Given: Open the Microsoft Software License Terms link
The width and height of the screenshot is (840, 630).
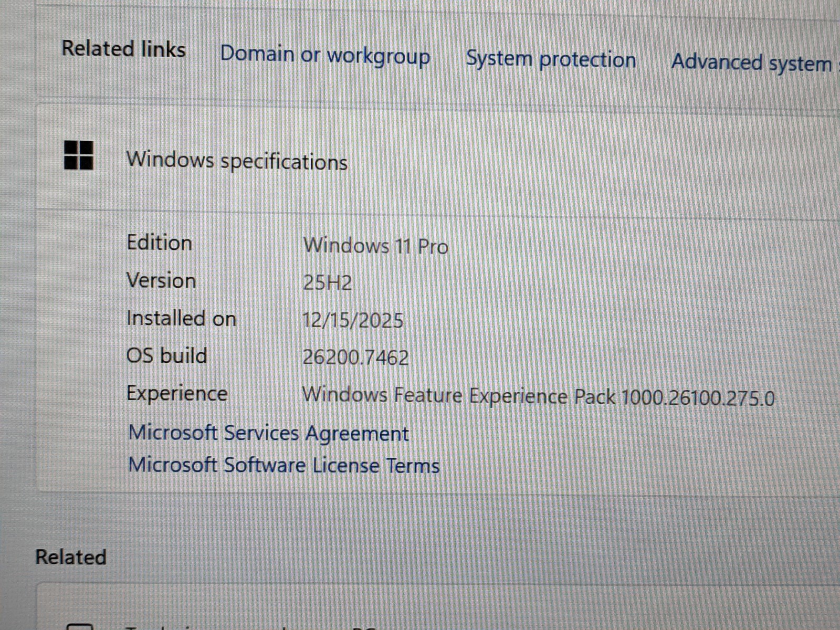Looking at the screenshot, I should [x=283, y=466].
